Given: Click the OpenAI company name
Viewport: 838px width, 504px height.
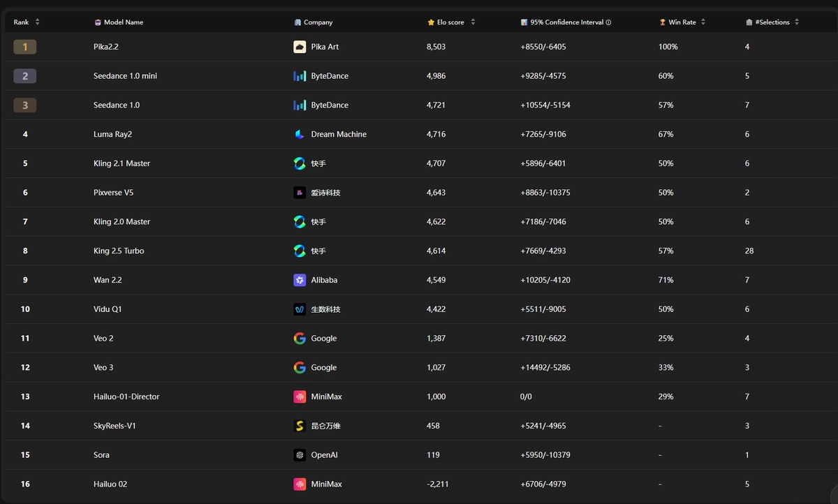Looking at the screenshot, I should coord(325,455).
